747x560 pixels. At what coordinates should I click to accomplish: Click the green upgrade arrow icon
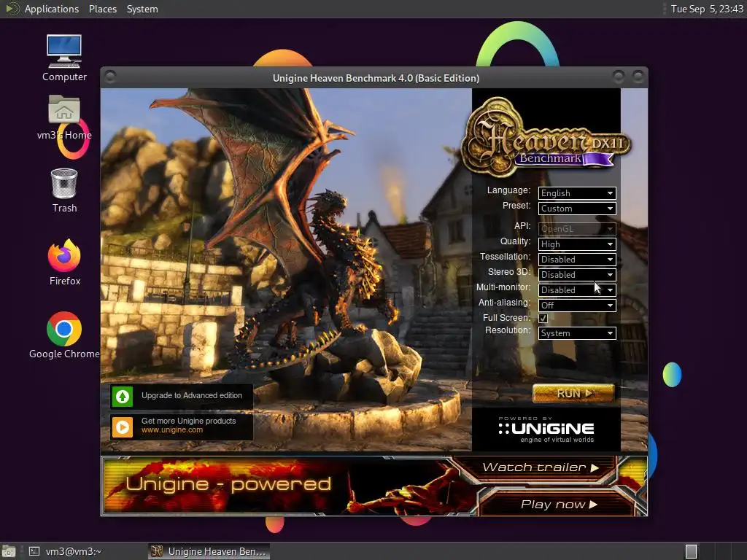123,396
